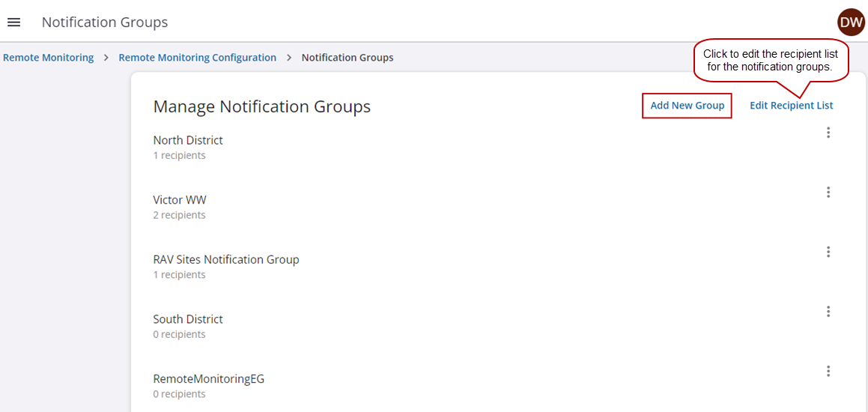Open RemoteMonitoringEG group entry
Screen dimensions: 868x412
pos(208,379)
